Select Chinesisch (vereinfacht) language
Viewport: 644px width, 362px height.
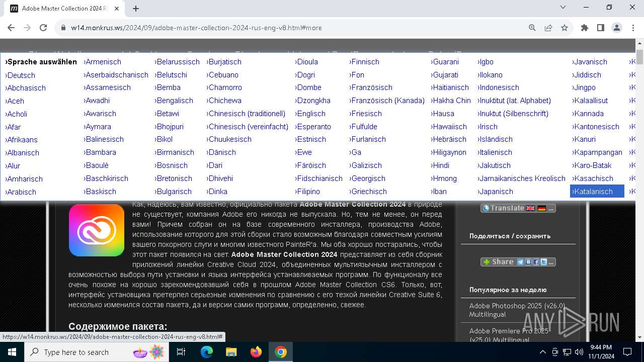coord(248,127)
